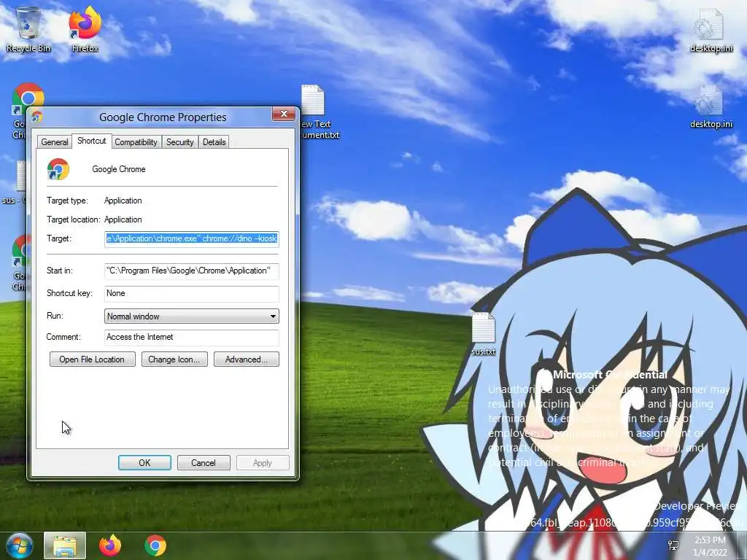Open the Windows Start orb
This screenshot has width=747, height=560.
19,545
